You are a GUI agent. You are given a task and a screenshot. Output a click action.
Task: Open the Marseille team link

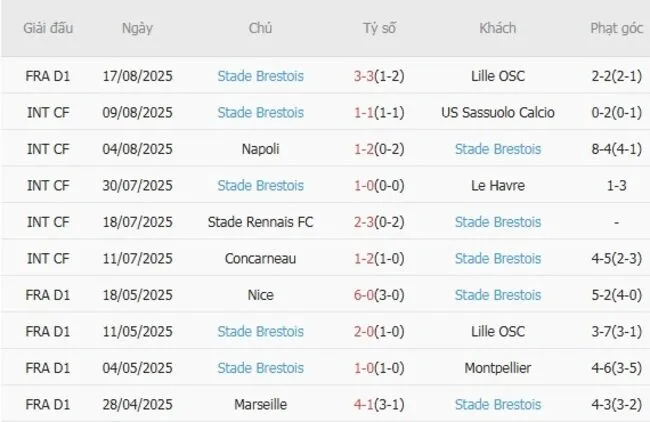(x=260, y=404)
